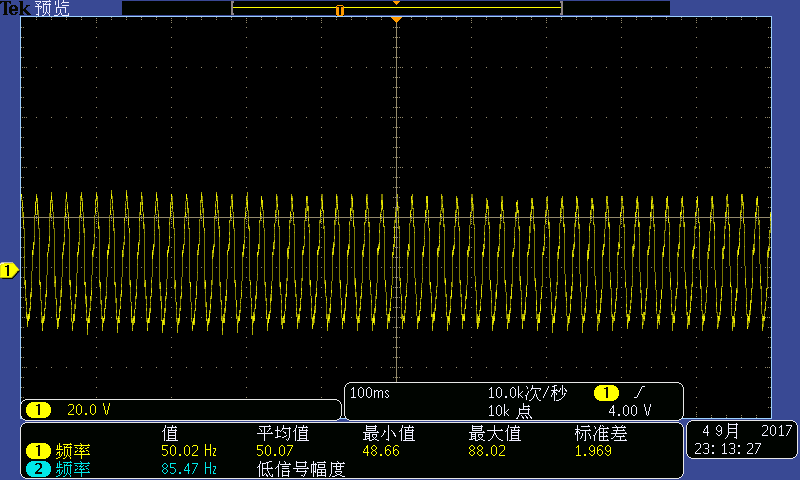Click the 88.02 maximum value
The height and width of the screenshot is (480, 800).
tap(487, 451)
